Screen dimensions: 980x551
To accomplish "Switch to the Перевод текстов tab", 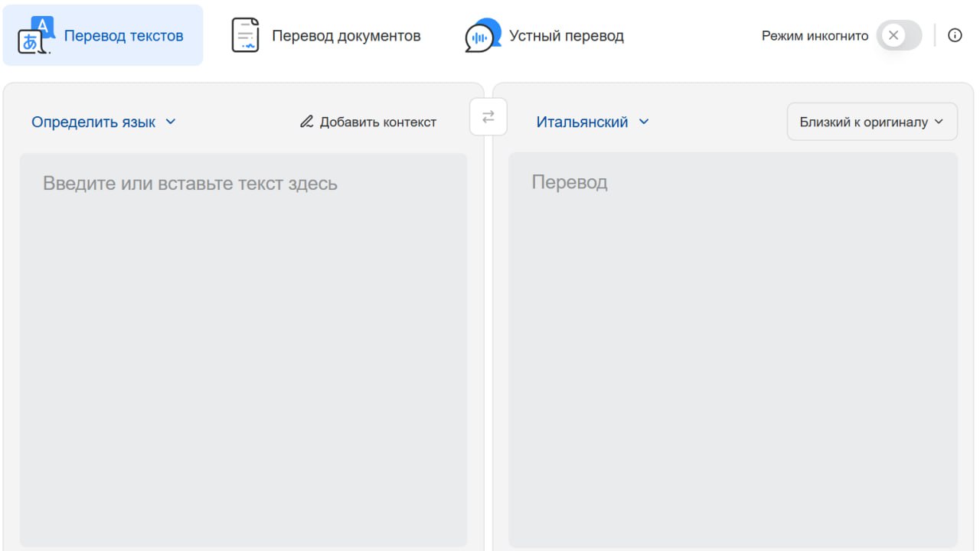I will click(123, 36).
